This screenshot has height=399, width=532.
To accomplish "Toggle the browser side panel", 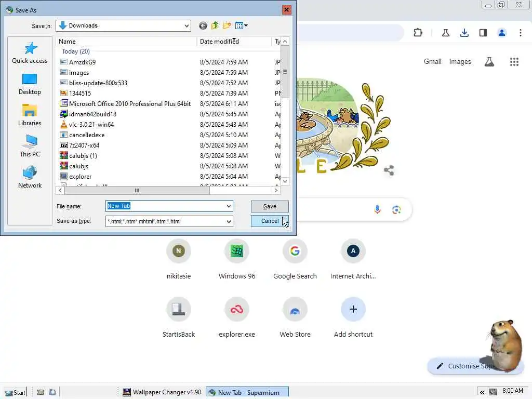I will click(x=483, y=33).
